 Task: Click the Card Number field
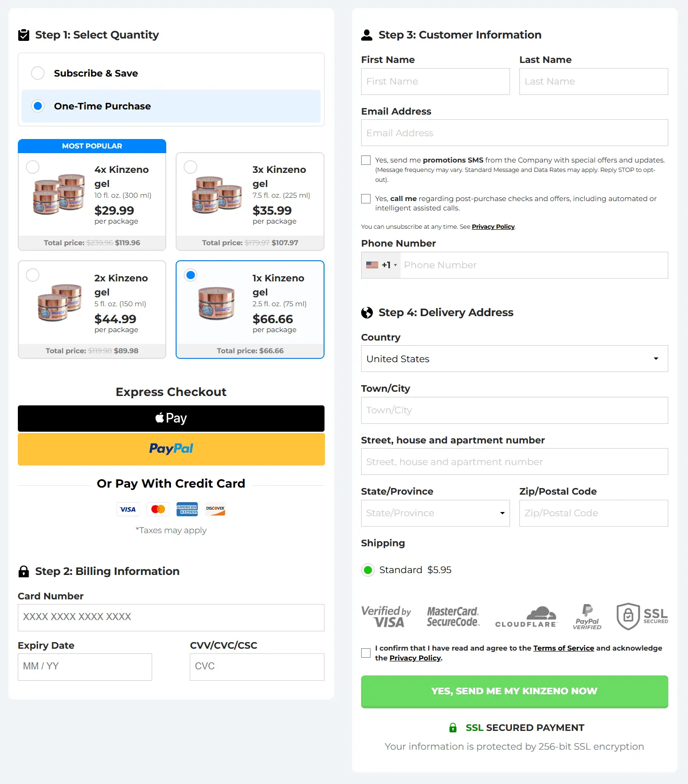coord(171,618)
